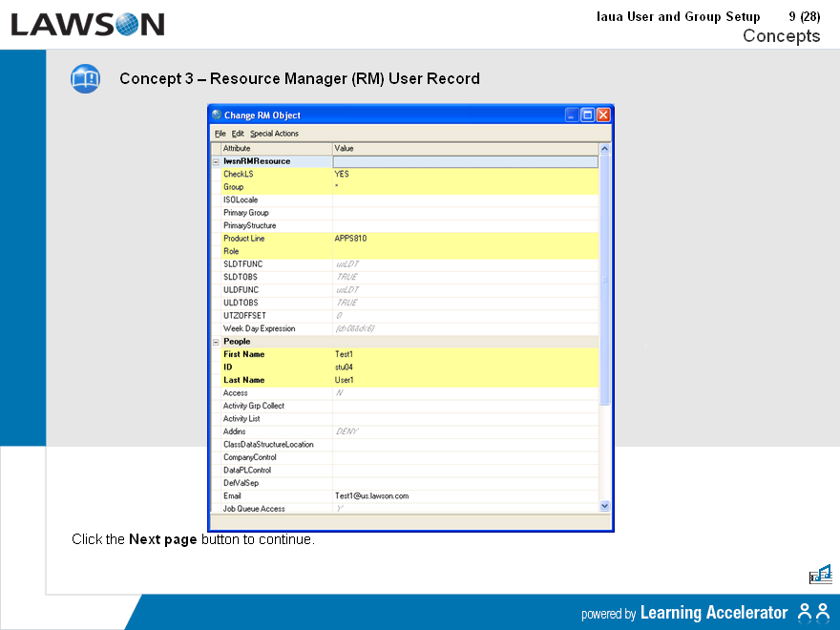The width and height of the screenshot is (840, 630).
Task: Click the APPS810 value
Action: point(351,239)
